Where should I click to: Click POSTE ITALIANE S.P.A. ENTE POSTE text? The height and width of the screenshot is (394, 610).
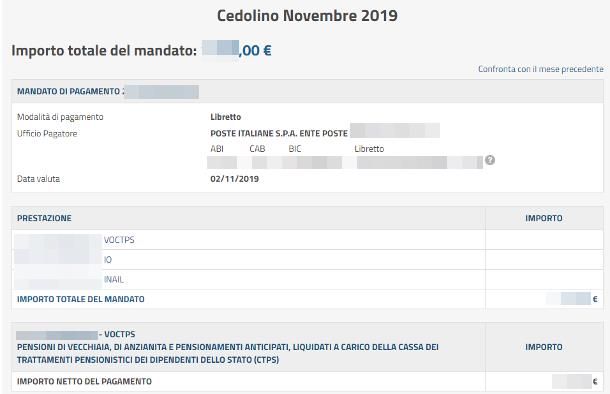pos(279,133)
